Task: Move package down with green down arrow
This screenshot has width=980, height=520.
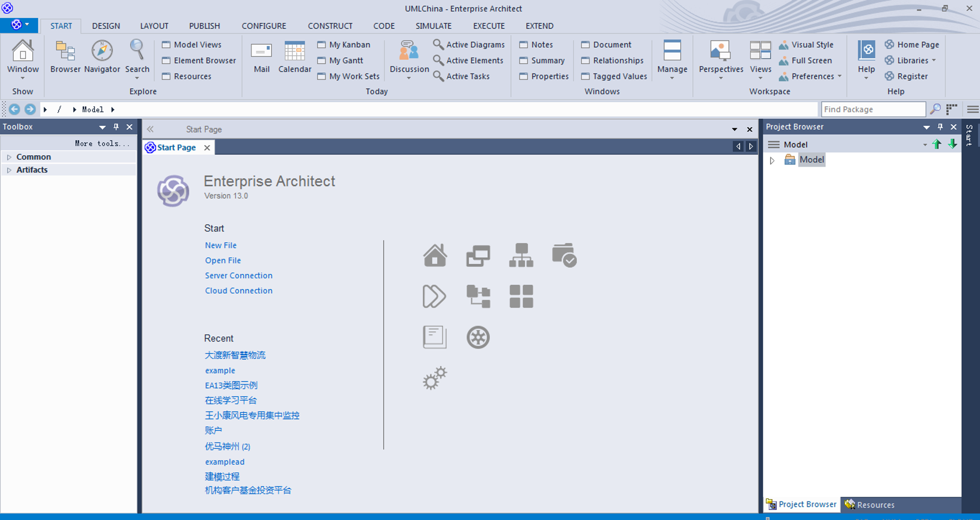Action: (x=953, y=144)
